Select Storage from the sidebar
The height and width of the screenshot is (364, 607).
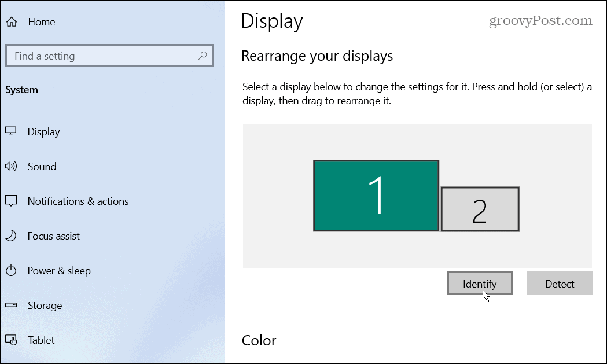[x=45, y=305]
